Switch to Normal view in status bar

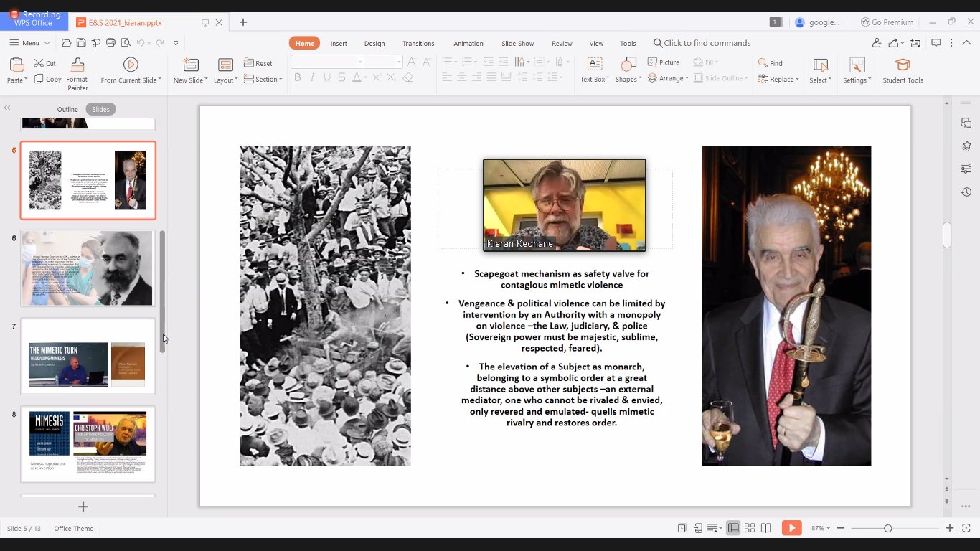pos(733,528)
